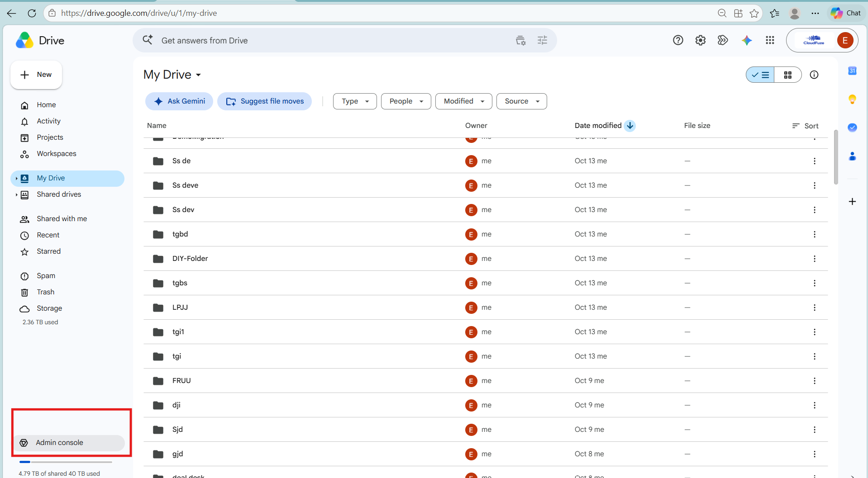The width and height of the screenshot is (868, 478).
Task: Open more actions for DIY-Folder
Action: (814, 259)
